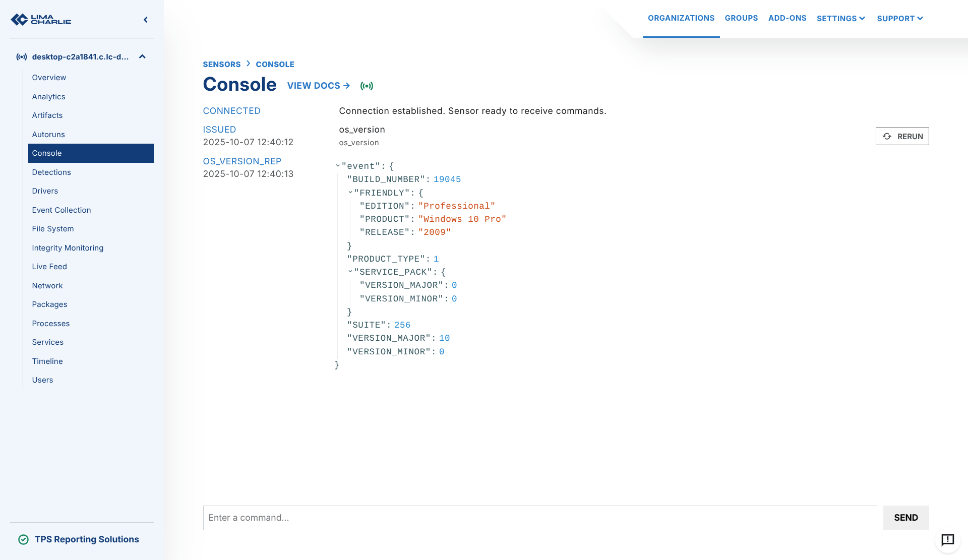This screenshot has height=560, width=968.
Task: Collapse the desktop-c2a1841 sensor menu
Action: pos(142,57)
